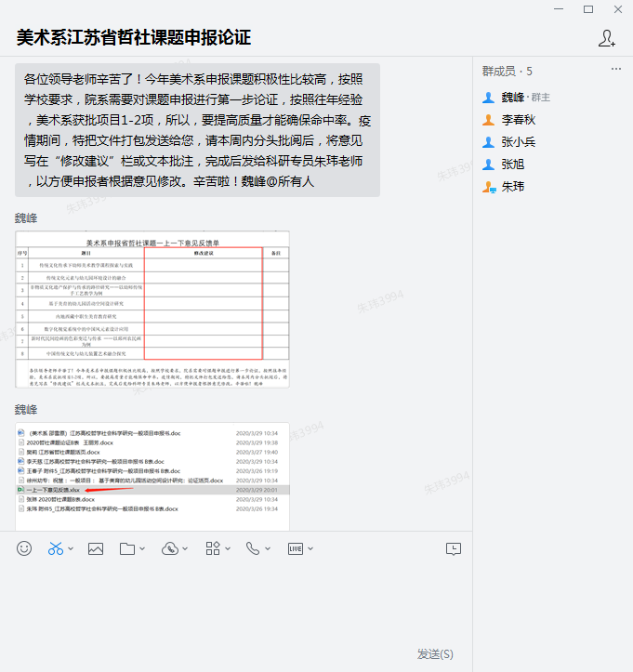Click the send image icon

95,548
